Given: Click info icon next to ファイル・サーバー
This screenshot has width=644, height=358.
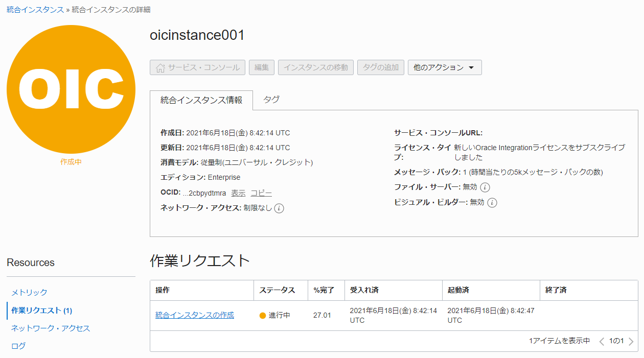Looking at the screenshot, I should tap(485, 187).
